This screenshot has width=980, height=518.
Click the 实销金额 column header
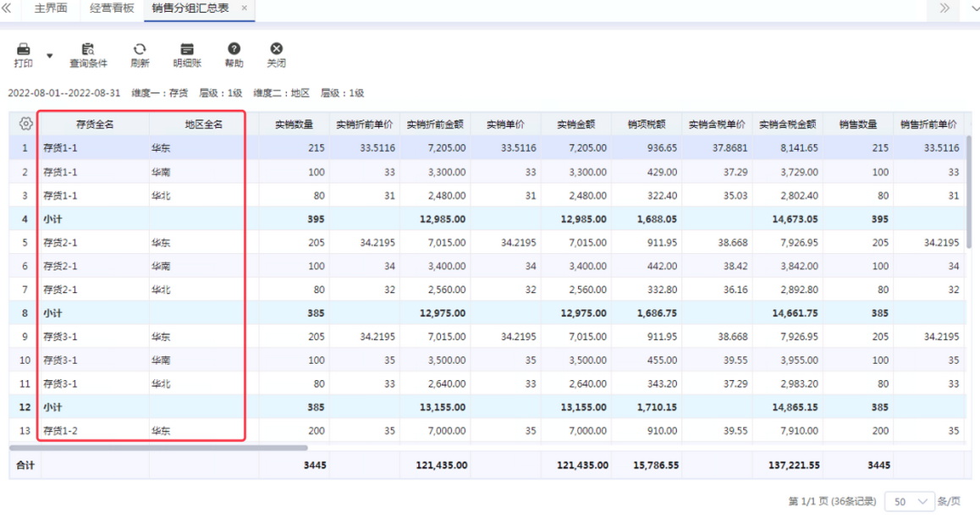[576, 124]
